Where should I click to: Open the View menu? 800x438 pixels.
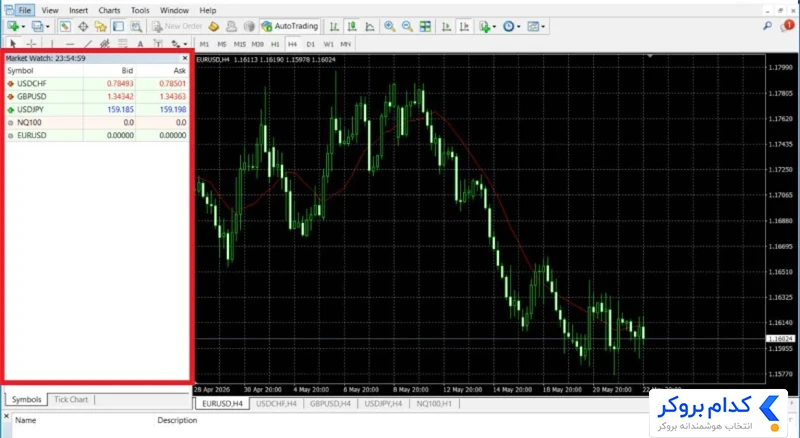click(50, 10)
